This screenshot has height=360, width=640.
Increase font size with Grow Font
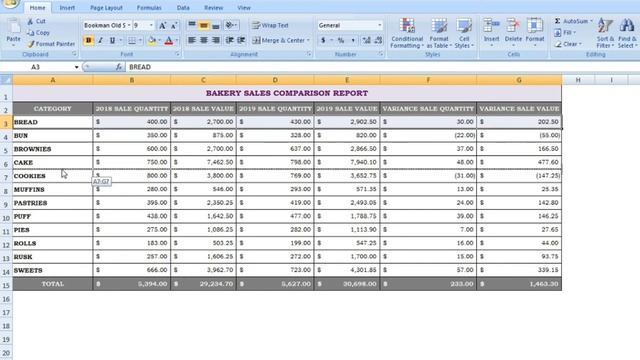coord(162,25)
